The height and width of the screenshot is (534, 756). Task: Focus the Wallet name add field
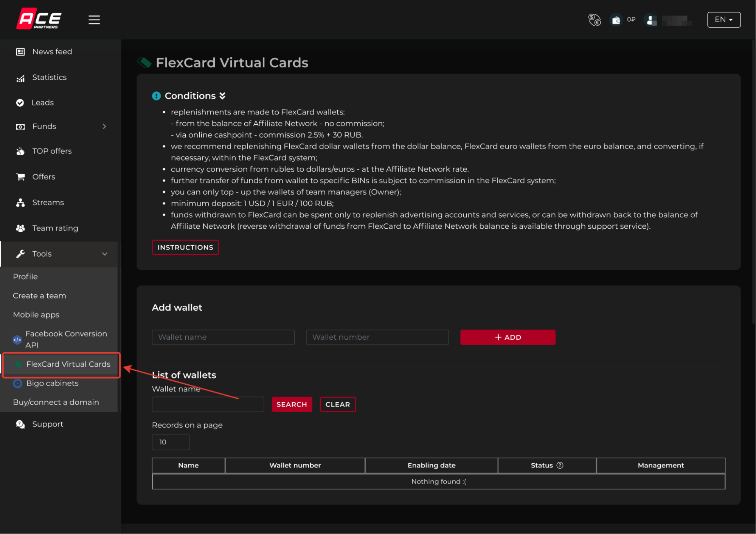pos(223,337)
